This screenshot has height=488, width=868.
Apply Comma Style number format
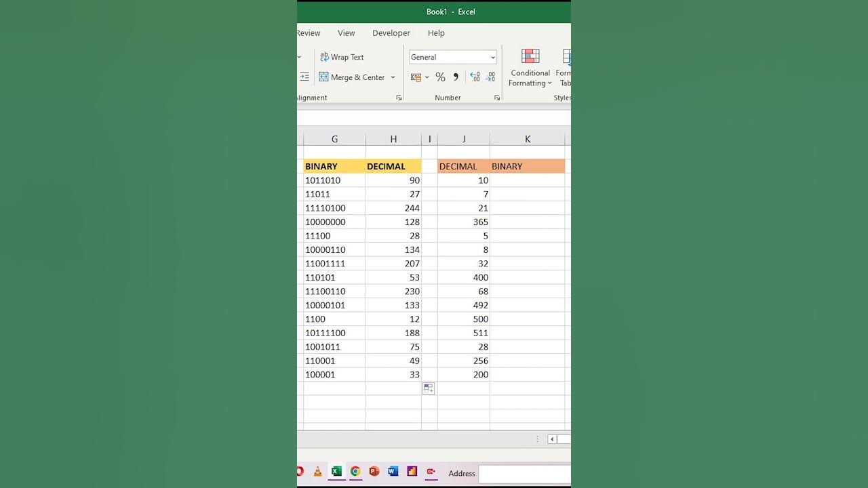point(456,77)
